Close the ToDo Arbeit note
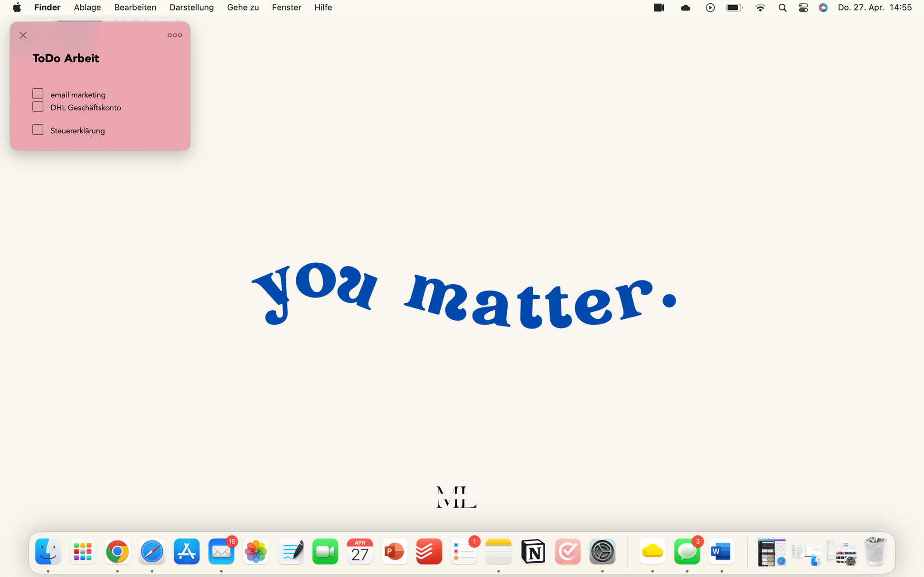 [x=23, y=35]
